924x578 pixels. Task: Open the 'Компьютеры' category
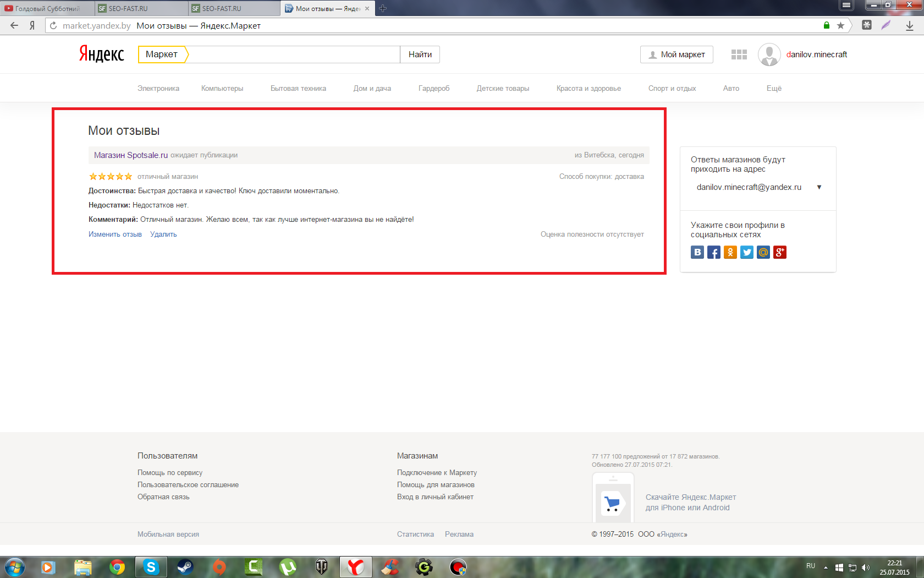click(222, 88)
